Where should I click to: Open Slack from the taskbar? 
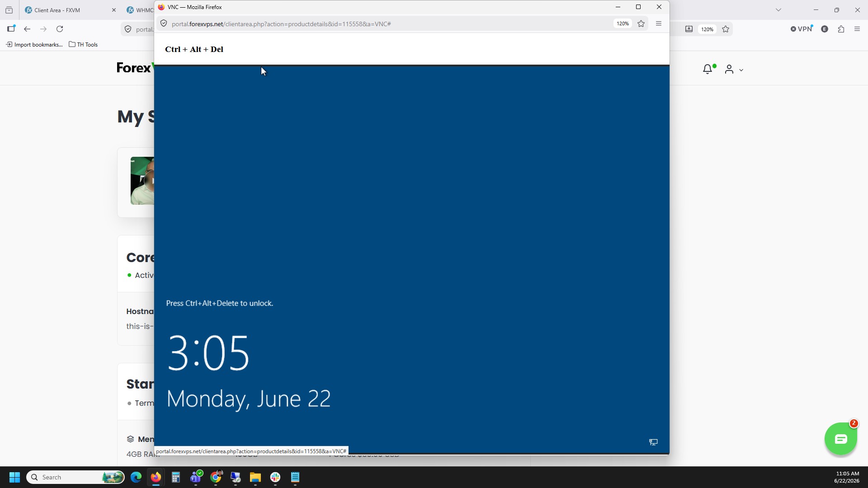275,477
